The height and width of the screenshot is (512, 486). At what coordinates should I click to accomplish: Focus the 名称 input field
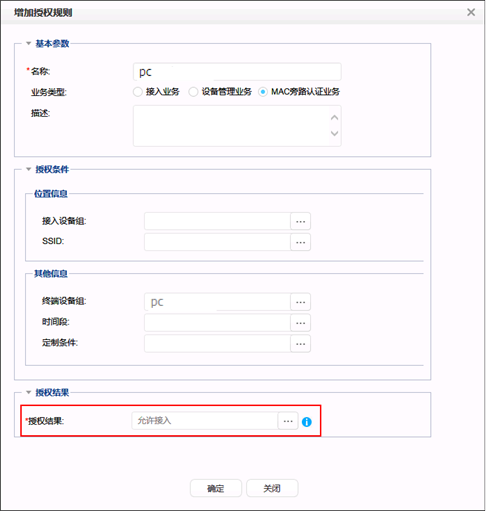click(237, 72)
